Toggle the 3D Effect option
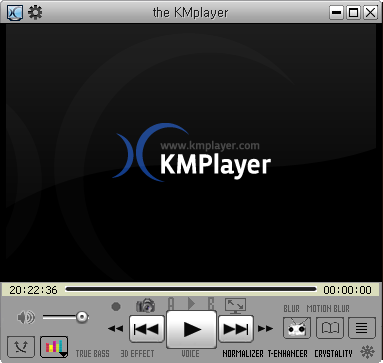Screen dimensions: 383x363 click(137, 354)
